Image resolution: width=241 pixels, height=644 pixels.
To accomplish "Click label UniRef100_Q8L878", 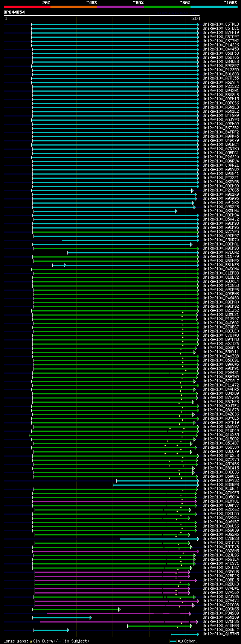I will (221, 410).
